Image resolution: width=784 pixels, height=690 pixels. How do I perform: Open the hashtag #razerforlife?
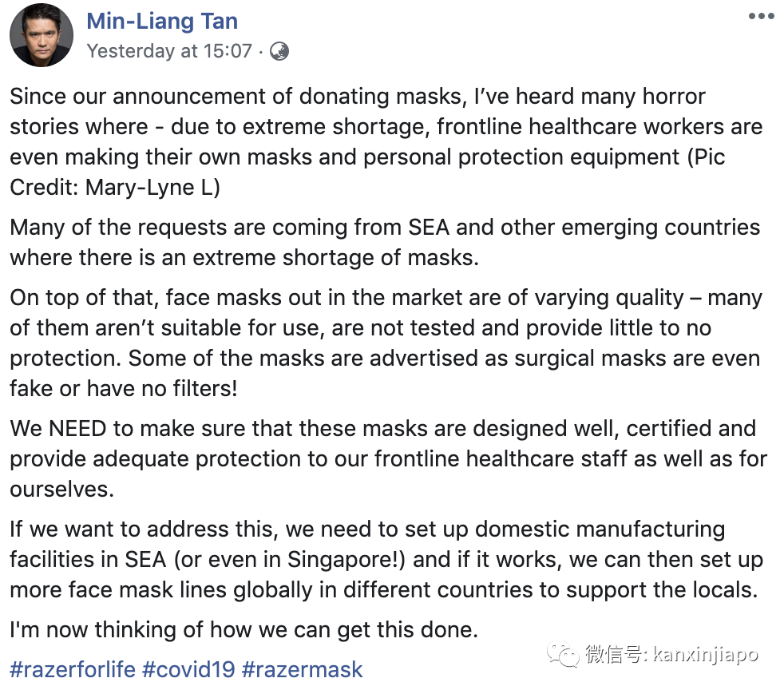[69, 669]
